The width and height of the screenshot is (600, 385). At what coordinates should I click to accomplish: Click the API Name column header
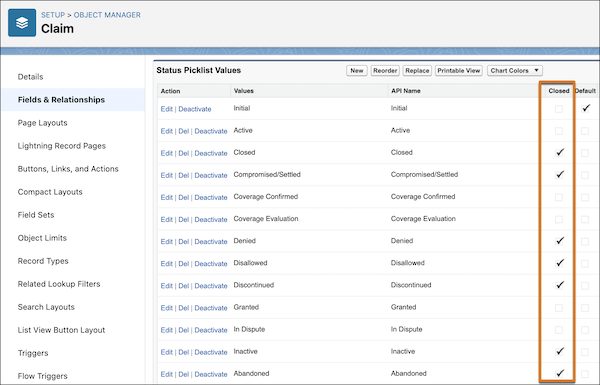pos(406,91)
